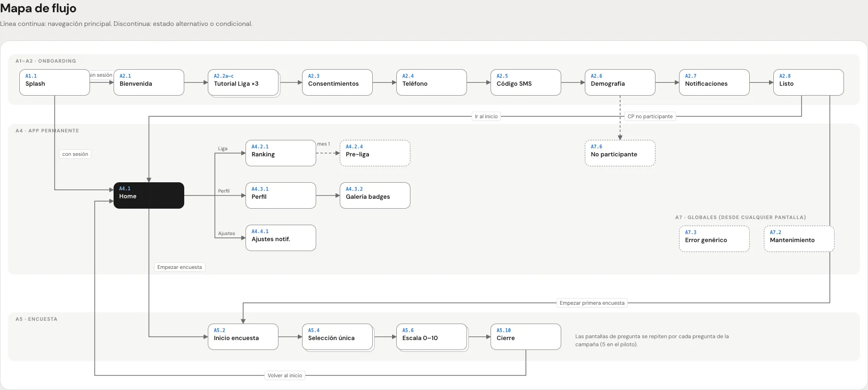868x390 pixels.
Task: Select the "con sesión" edge label
Action: [x=75, y=154]
